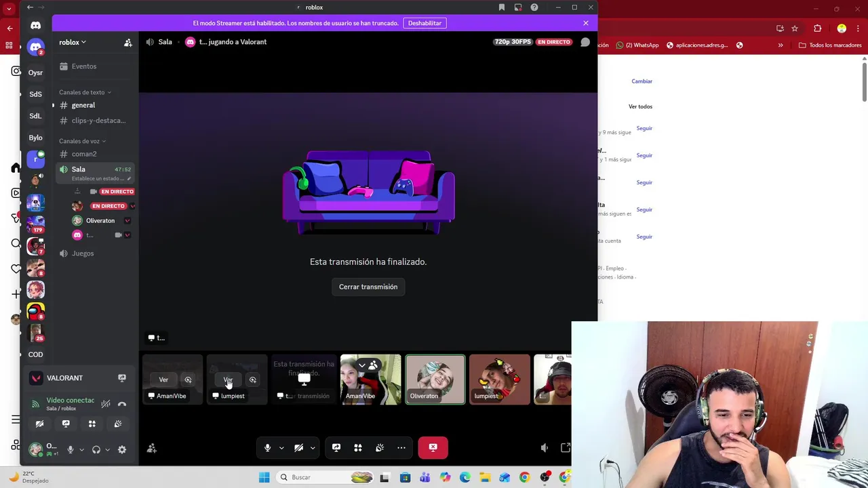This screenshot has width=868, height=488.
Task: Open soundboard icon in voice panel
Action: click(x=118, y=424)
